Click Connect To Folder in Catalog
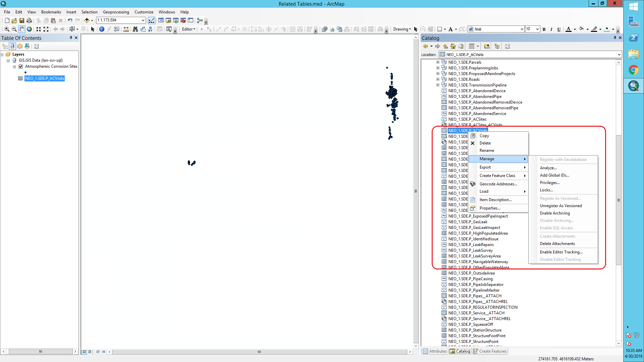The width and height of the screenshot is (644, 362). click(x=487, y=46)
